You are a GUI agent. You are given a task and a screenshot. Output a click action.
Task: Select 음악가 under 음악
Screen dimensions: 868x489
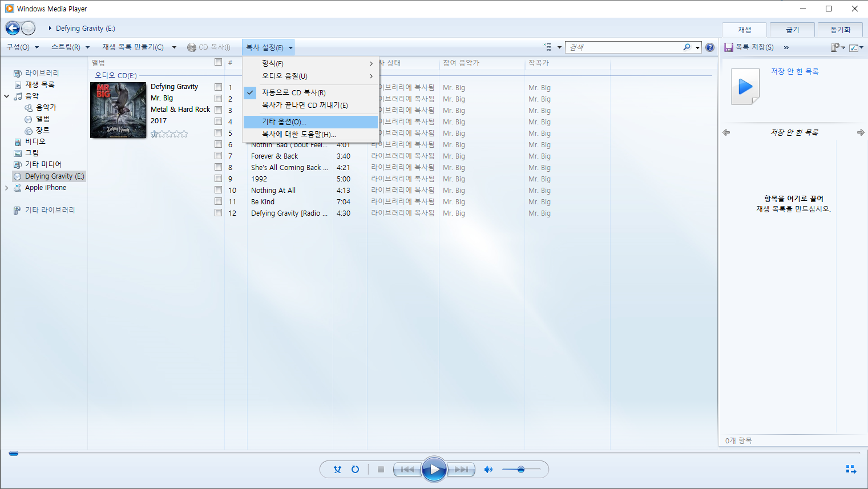(46, 107)
